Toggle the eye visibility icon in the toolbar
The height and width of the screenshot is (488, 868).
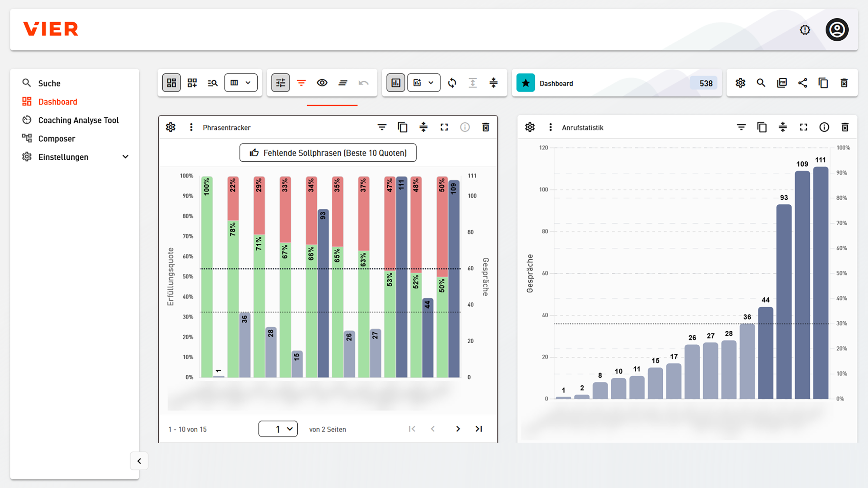click(x=322, y=83)
